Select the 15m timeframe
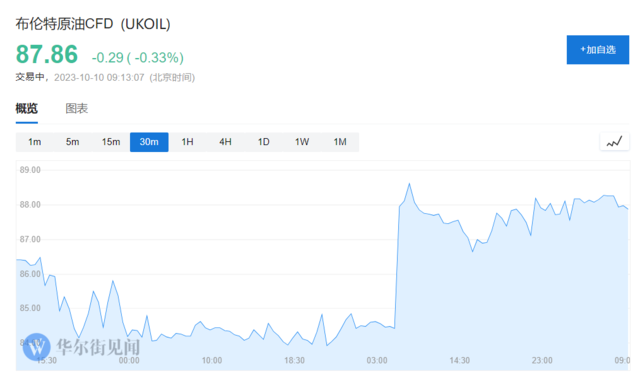Image resolution: width=640 pixels, height=381 pixels. (111, 142)
